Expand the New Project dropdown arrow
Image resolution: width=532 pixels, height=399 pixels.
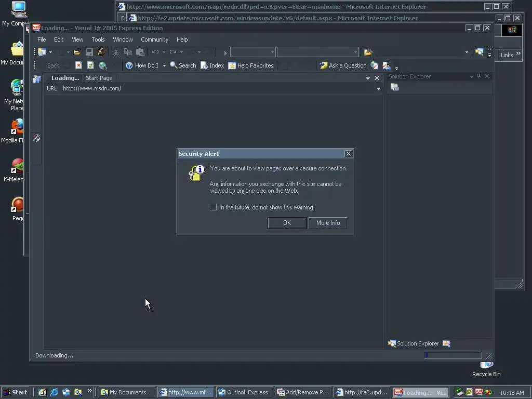pyautogui.click(x=50, y=52)
